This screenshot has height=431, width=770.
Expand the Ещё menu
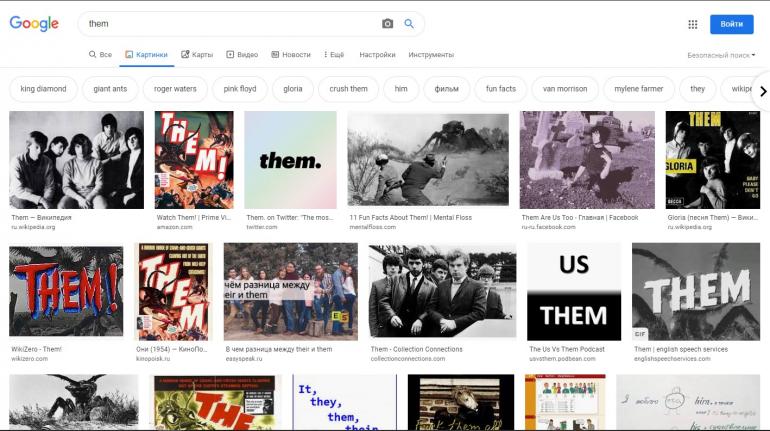click(334, 54)
